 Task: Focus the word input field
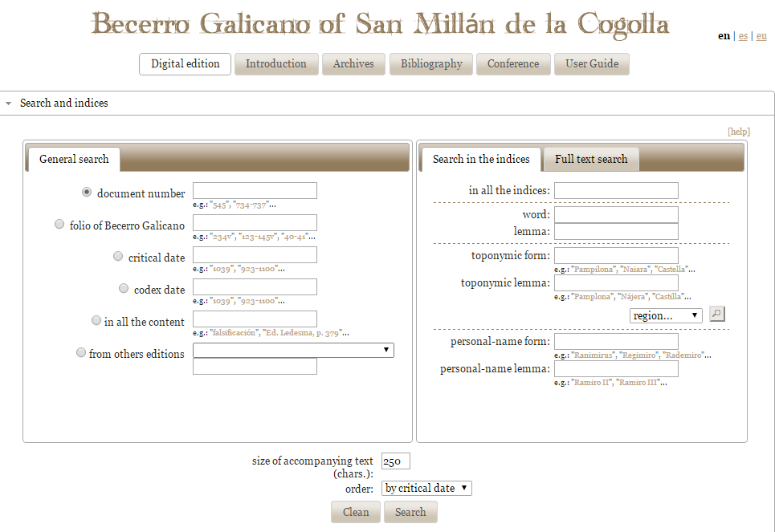point(616,214)
